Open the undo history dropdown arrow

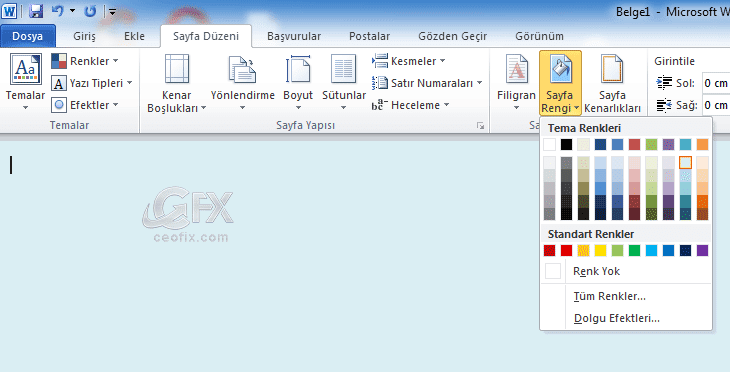point(72,11)
